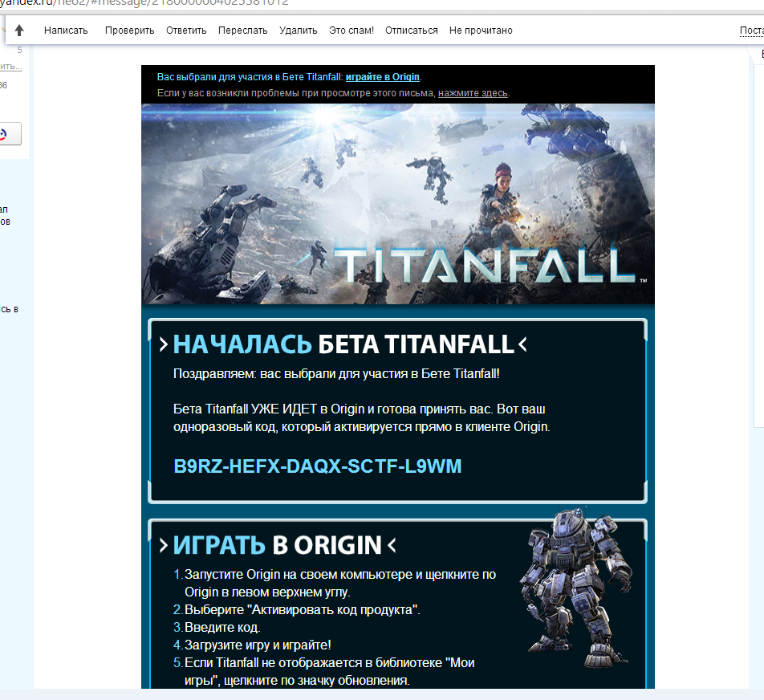764x700 pixels.
Task: Click step text Введите код.
Action: pos(222,628)
